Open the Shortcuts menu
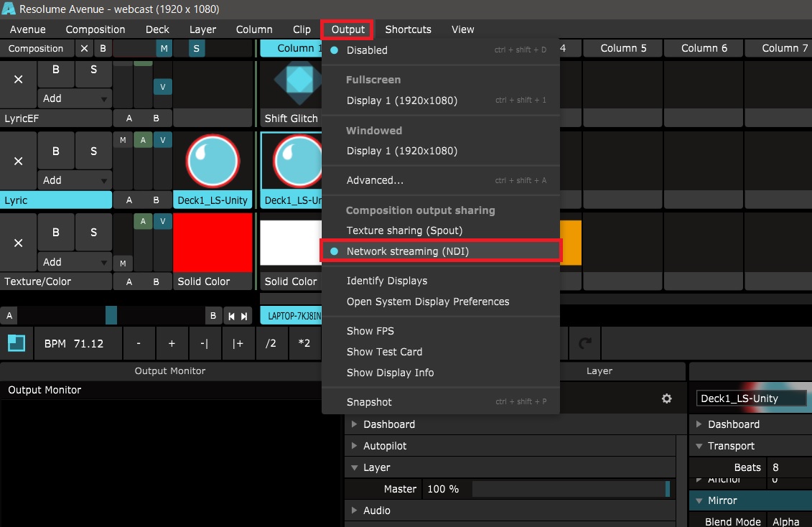The height and width of the screenshot is (527, 812). click(408, 29)
